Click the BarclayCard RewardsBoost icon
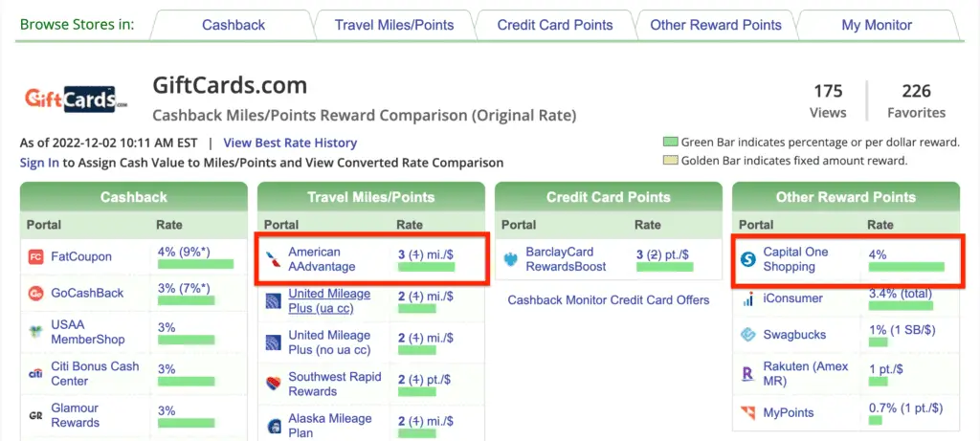 click(511, 259)
